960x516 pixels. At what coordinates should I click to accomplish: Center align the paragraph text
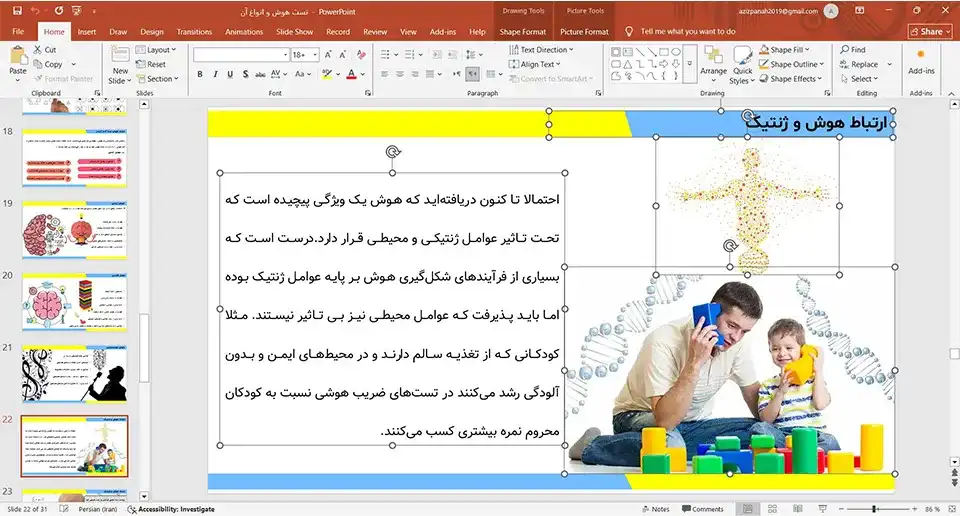click(x=399, y=74)
